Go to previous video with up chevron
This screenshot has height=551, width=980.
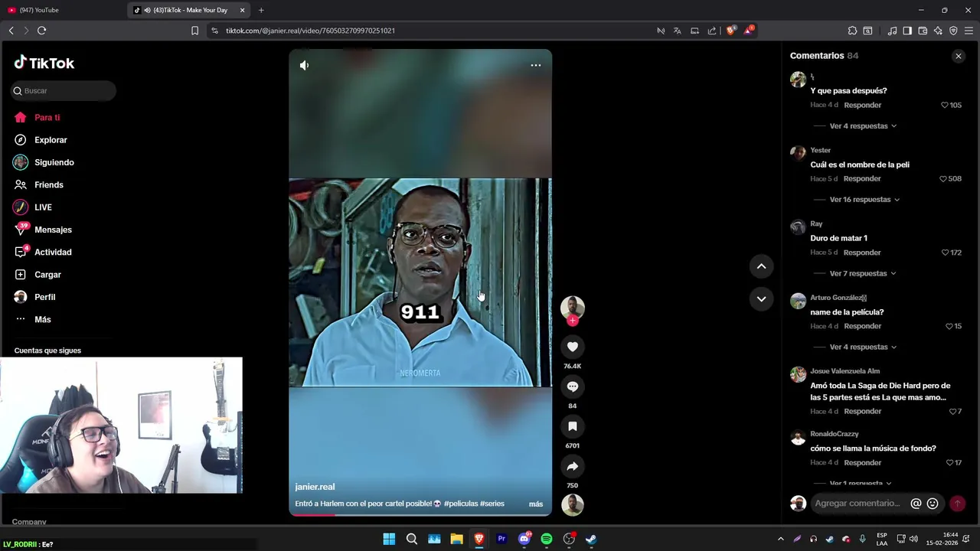coord(761,266)
